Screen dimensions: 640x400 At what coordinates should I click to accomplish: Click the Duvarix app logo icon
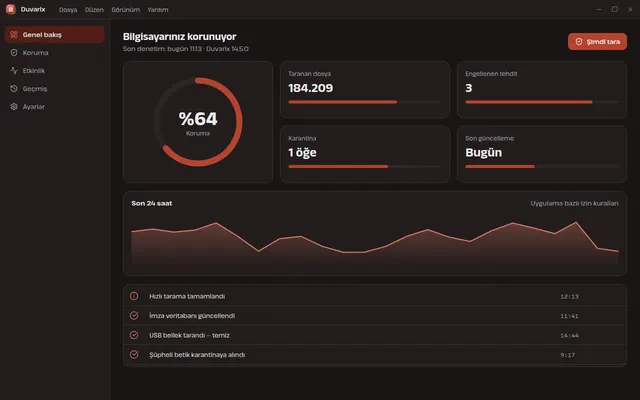point(11,9)
